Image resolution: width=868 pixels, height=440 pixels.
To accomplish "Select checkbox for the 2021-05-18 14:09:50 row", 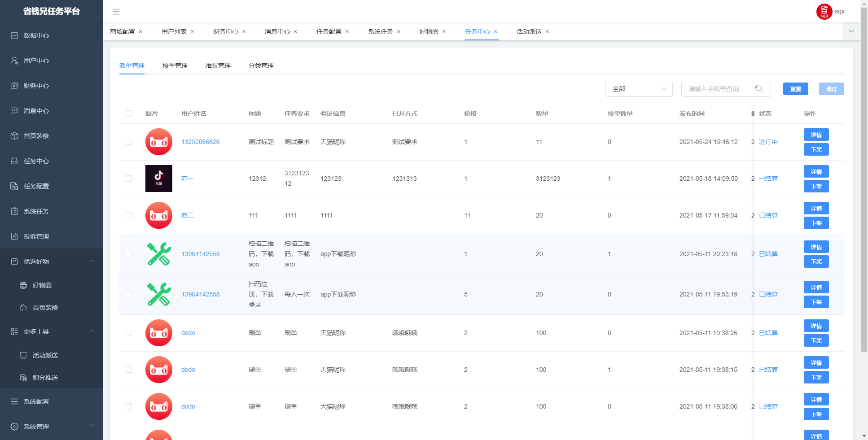I will [129, 179].
